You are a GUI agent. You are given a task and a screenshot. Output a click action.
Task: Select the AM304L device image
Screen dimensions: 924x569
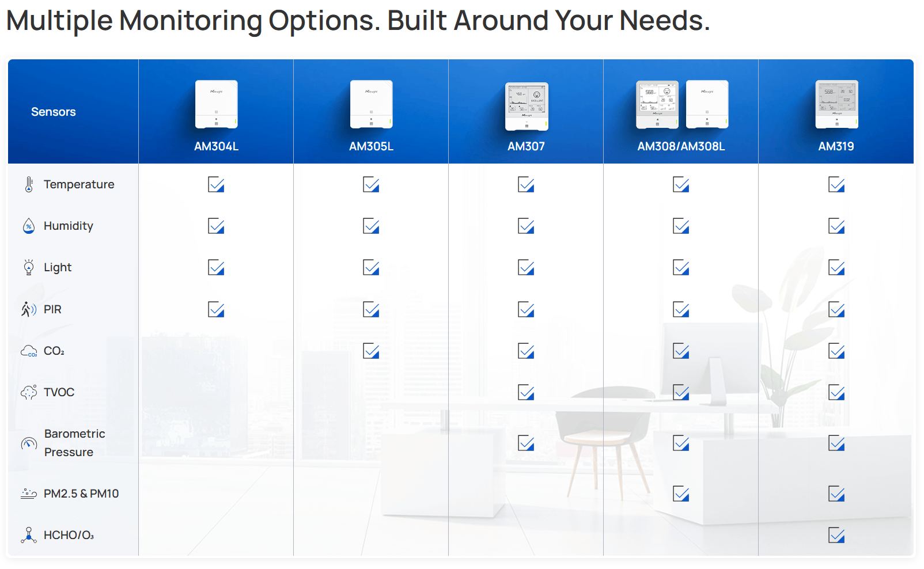[x=217, y=104]
